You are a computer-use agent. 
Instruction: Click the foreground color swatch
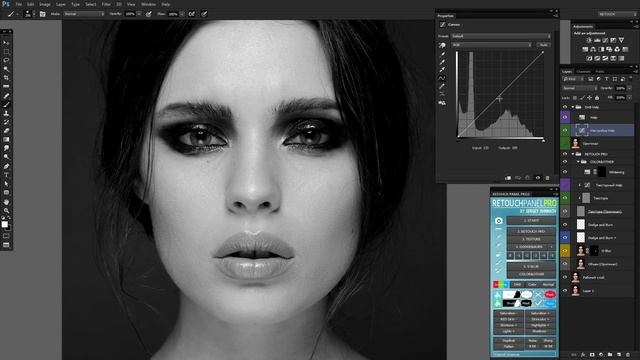point(4,224)
